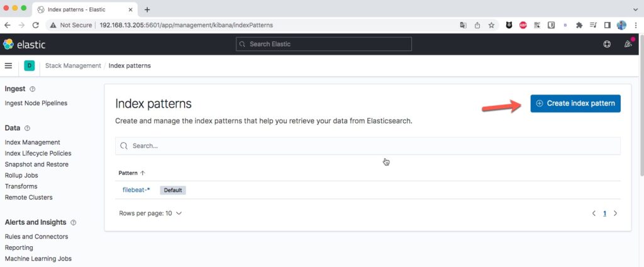Go to previous results page
644x267 pixels.
pyautogui.click(x=594, y=213)
